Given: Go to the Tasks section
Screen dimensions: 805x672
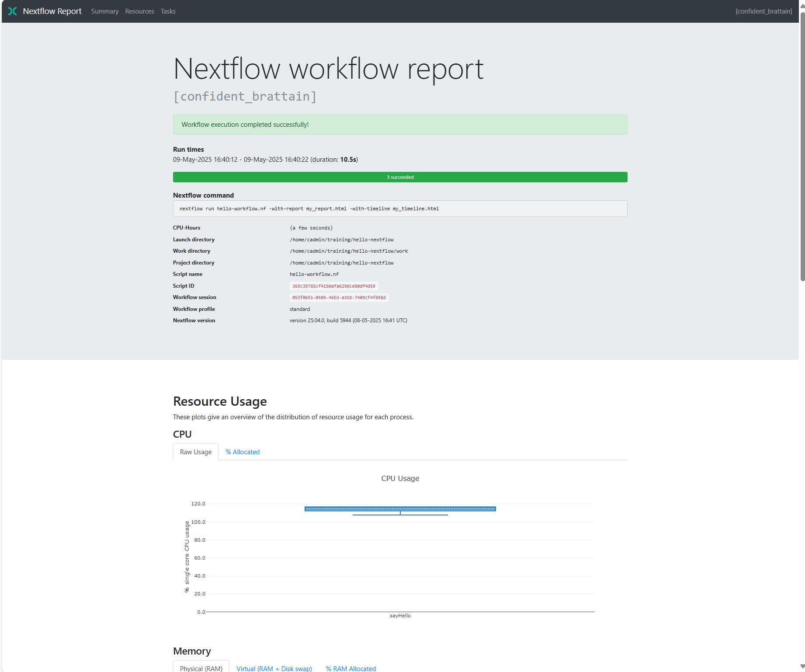Looking at the screenshot, I should pos(168,11).
